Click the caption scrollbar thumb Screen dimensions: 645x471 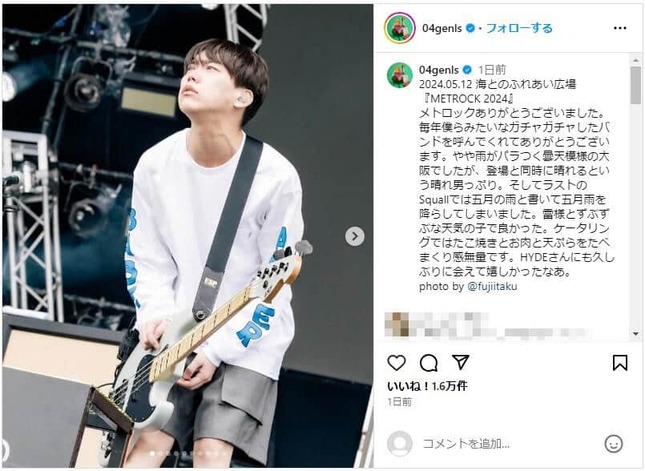[x=635, y=85]
